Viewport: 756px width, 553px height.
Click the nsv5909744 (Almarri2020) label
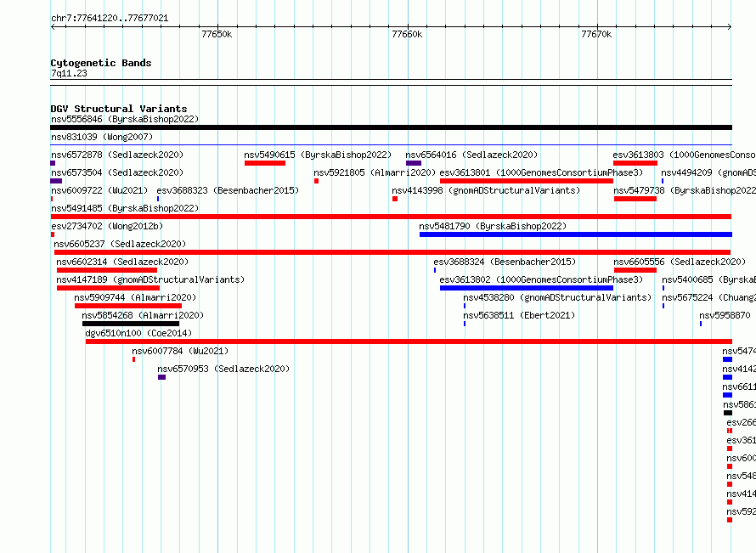tap(135, 297)
